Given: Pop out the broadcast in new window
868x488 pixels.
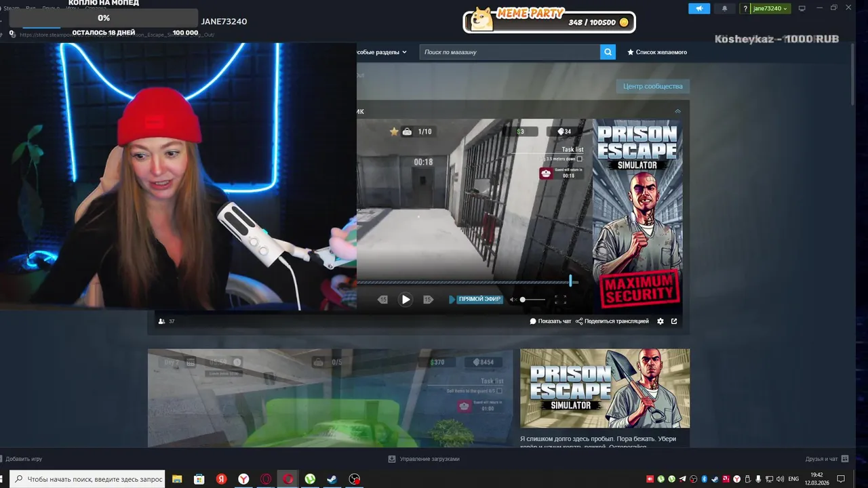Looking at the screenshot, I should 674,321.
